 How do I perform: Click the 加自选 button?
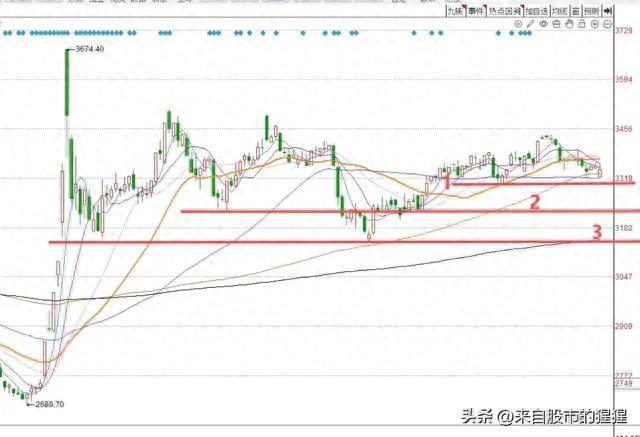[536, 11]
